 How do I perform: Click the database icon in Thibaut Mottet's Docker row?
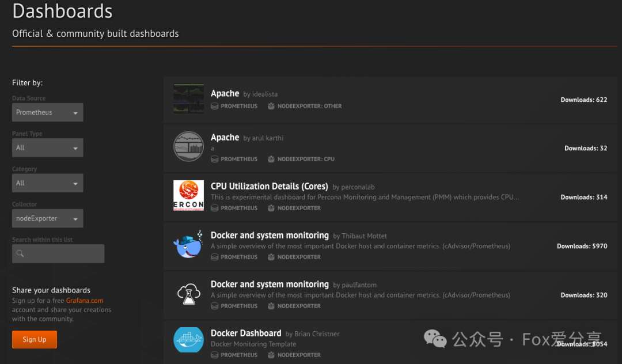215,257
